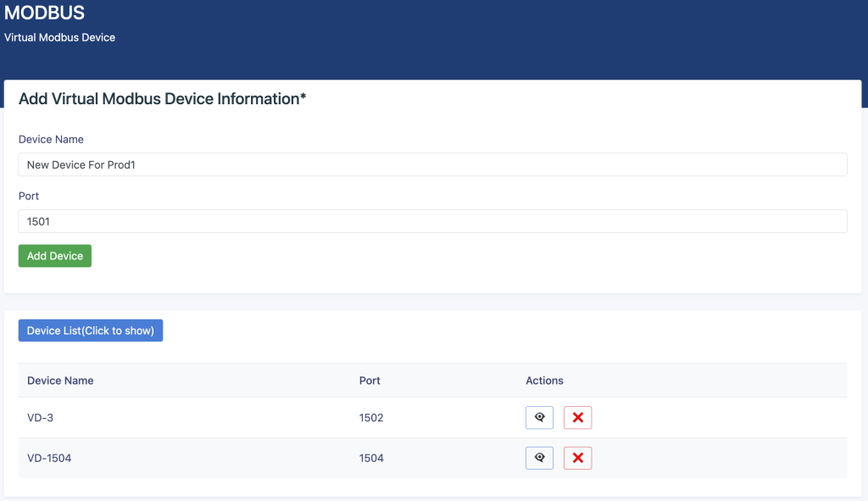Image resolution: width=868 pixels, height=501 pixels.
Task: Click the Device Name column header
Action: point(60,381)
